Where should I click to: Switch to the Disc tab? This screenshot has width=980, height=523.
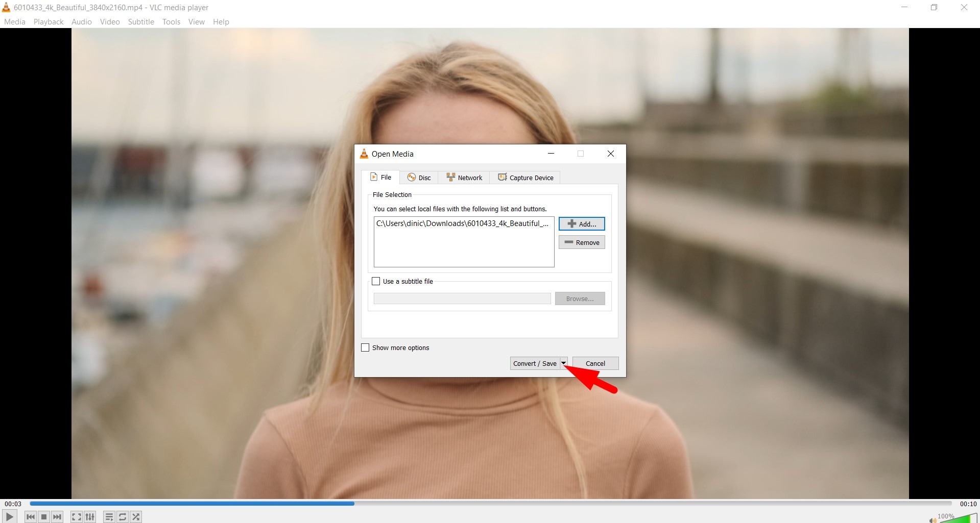click(419, 178)
